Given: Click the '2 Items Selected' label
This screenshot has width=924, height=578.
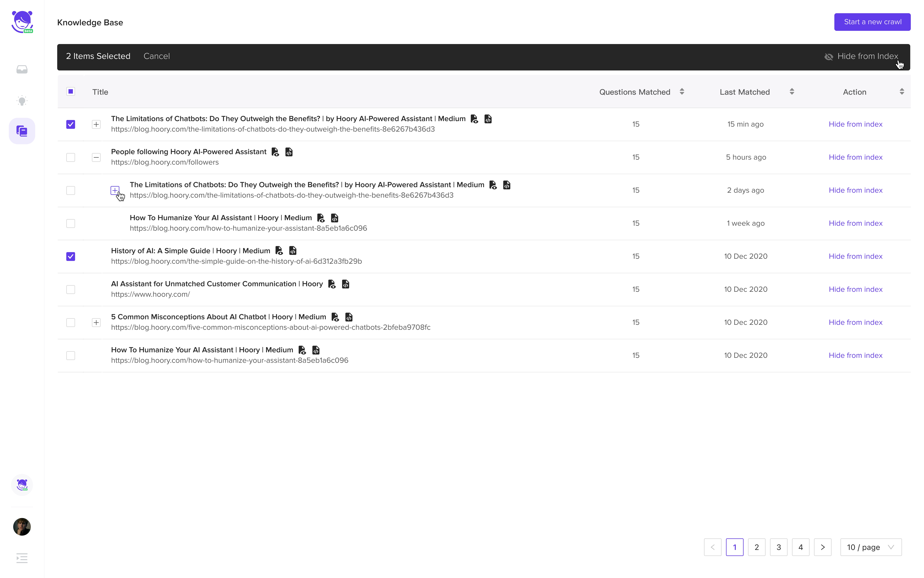Looking at the screenshot, I should point(98,56).
